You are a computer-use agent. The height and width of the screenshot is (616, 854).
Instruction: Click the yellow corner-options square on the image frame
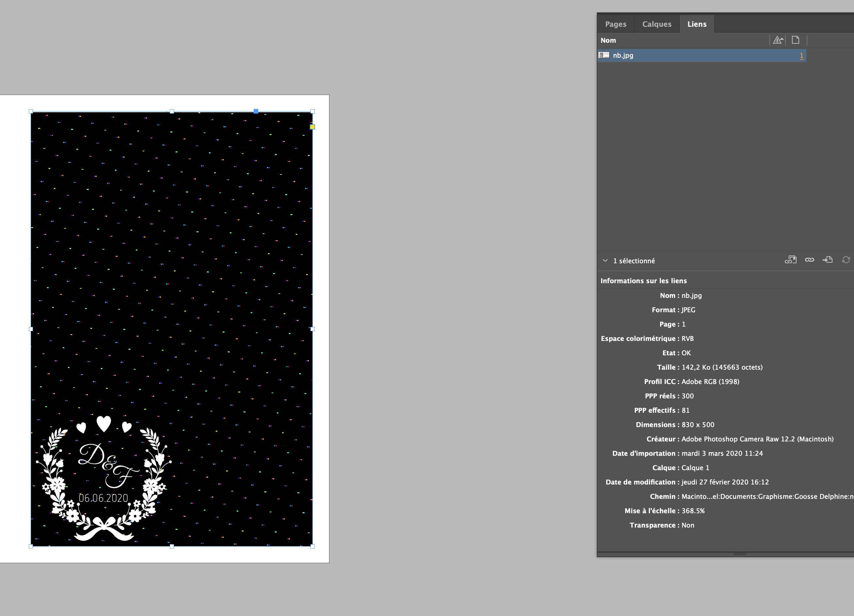(x=312, y=127)
